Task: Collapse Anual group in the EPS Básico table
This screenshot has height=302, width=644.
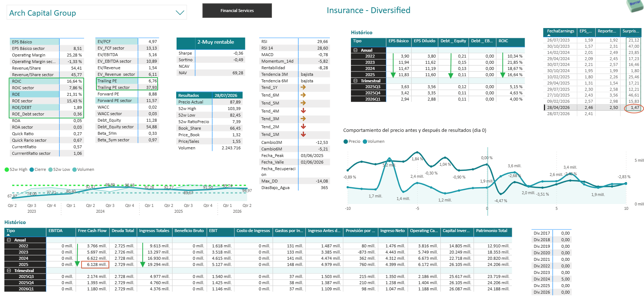Action: pos(355,50)
